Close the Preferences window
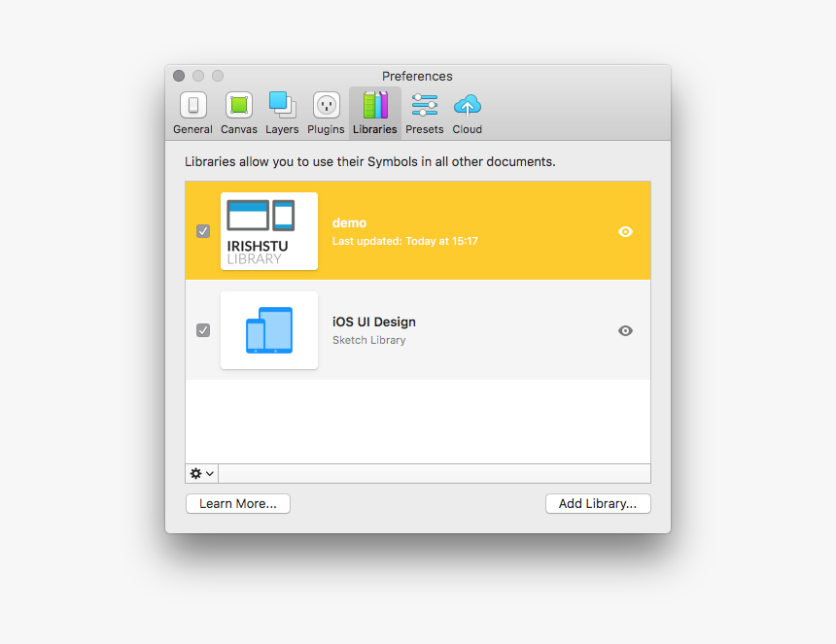836x644 pixels. [179, 76]
